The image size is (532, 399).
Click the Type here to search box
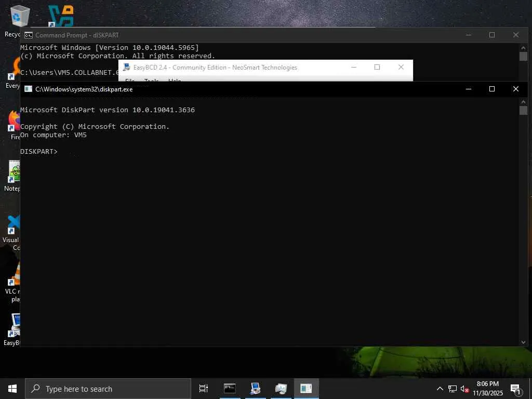coord(108,389)
